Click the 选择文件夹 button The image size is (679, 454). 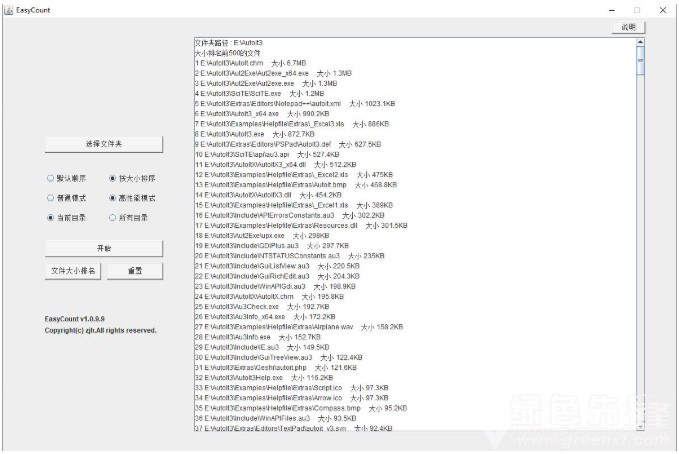(104, 144)
